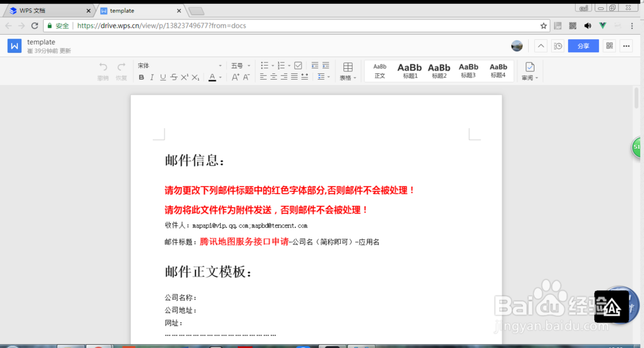This screenshot has height=348, width=644.
Task: Apply the 正文 body style
Action: [380, 71]
